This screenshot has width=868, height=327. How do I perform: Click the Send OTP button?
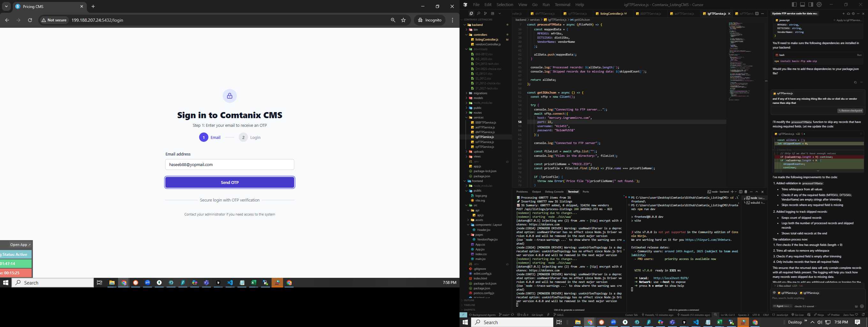(229, 182)
